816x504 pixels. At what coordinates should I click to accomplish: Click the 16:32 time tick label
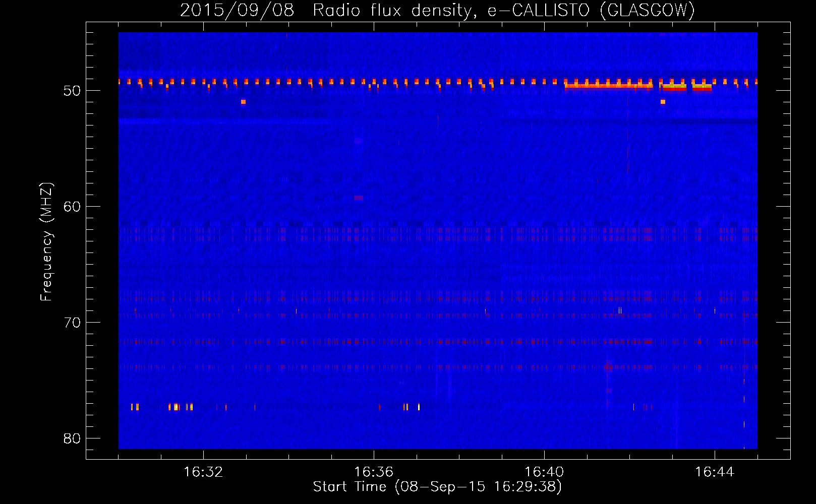[203, 472]
